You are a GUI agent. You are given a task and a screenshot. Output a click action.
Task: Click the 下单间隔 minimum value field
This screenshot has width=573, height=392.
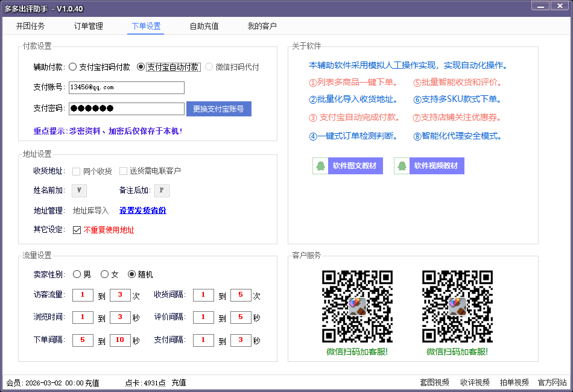(83, 340)
